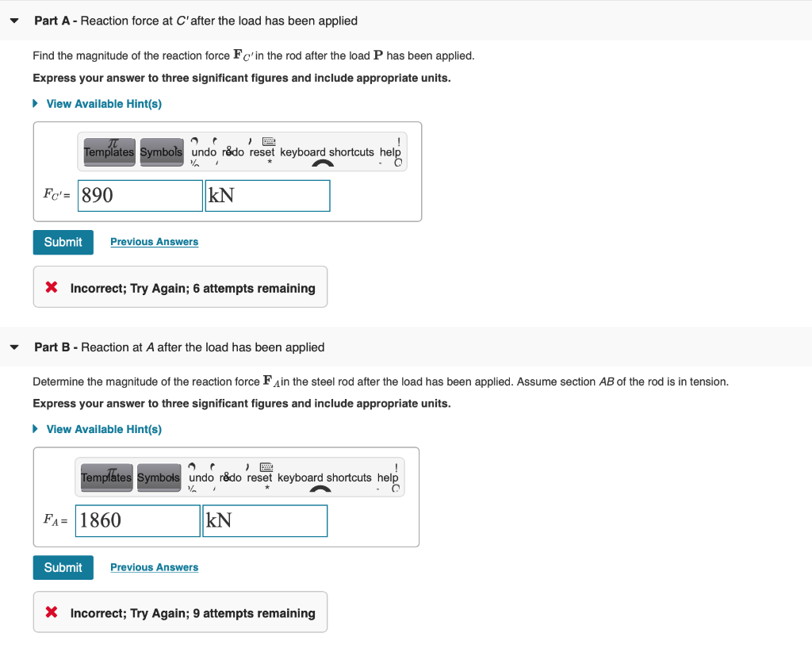
Task: Open the Symbols menu in Part B editor
Action: (x=159, y=477)
